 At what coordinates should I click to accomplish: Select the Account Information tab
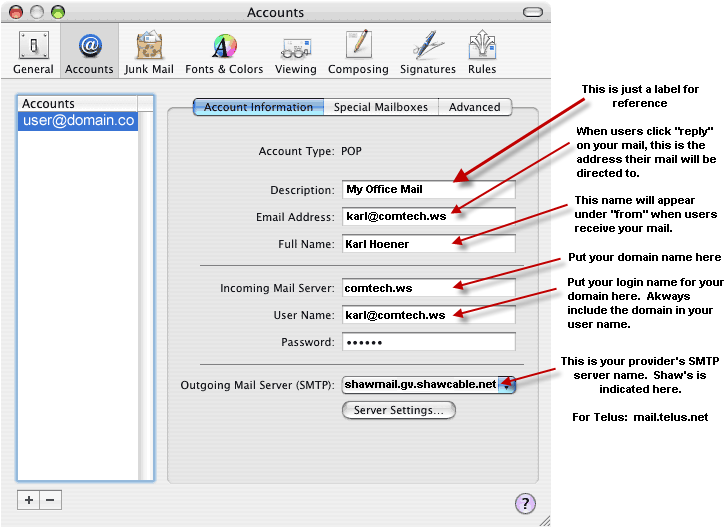pyautogui.click(x=258, y=107)
